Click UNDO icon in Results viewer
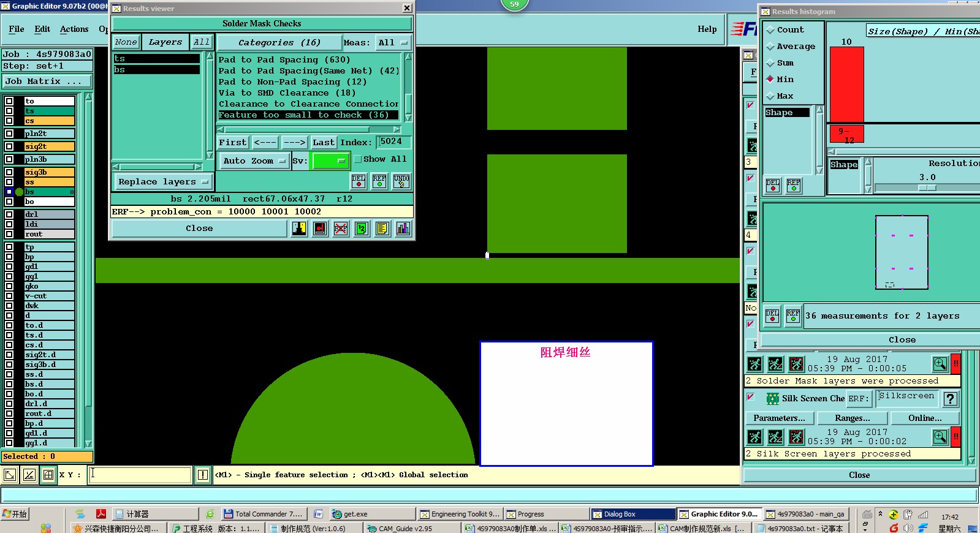 (401, 181)
